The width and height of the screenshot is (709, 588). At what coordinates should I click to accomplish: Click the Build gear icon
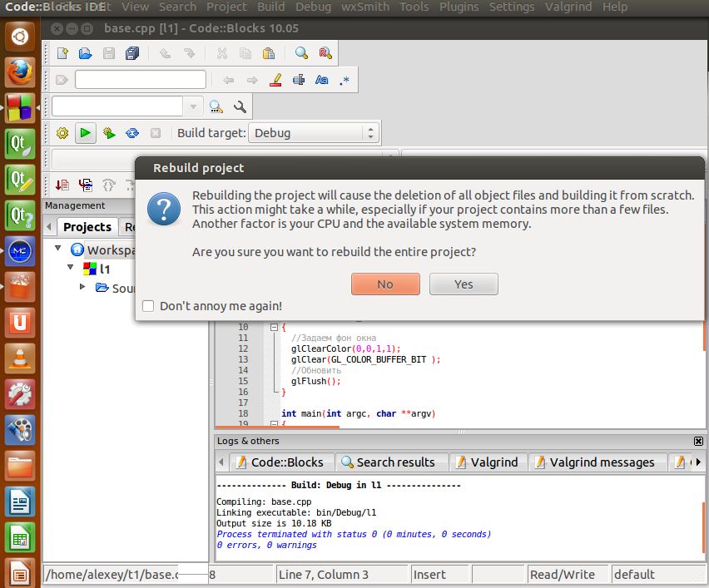pyautogui.click(x=62, y=133)
